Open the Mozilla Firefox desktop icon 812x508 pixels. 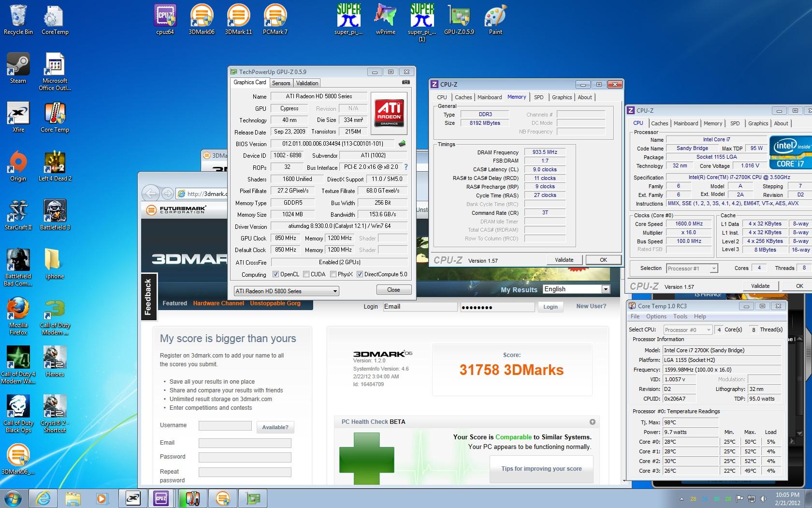(x=18, y=316)
